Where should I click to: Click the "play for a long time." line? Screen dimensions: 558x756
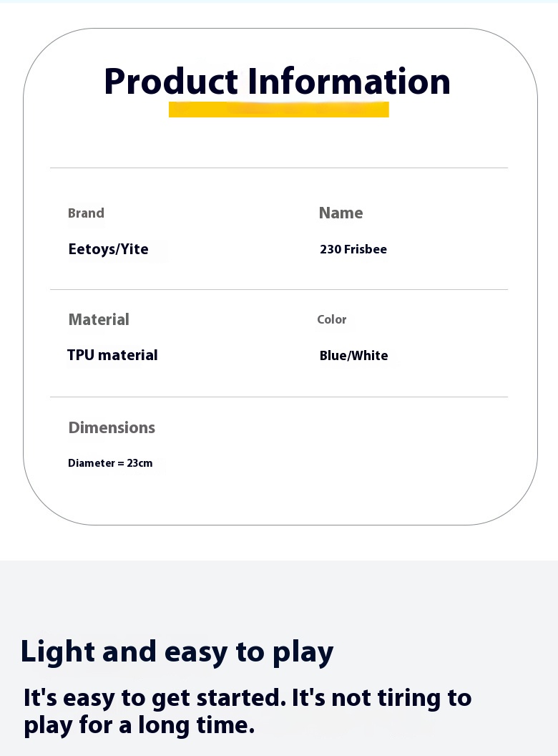139,725
